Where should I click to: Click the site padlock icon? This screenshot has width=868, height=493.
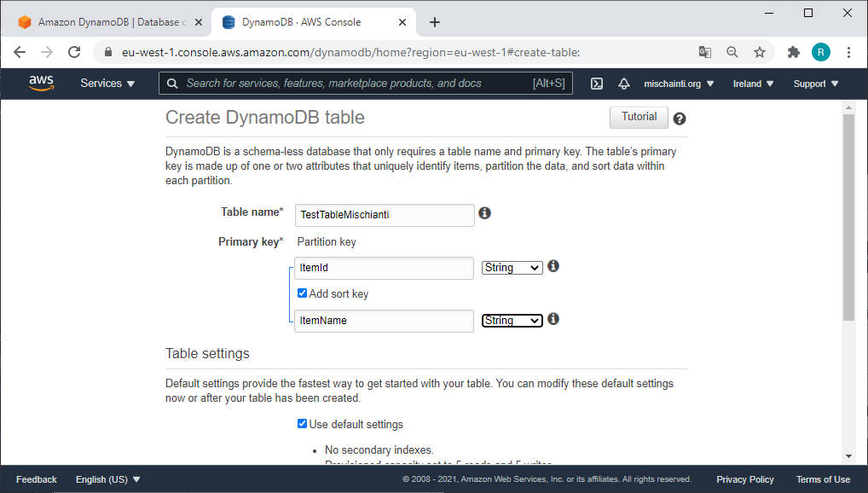[x=108, y=52]
